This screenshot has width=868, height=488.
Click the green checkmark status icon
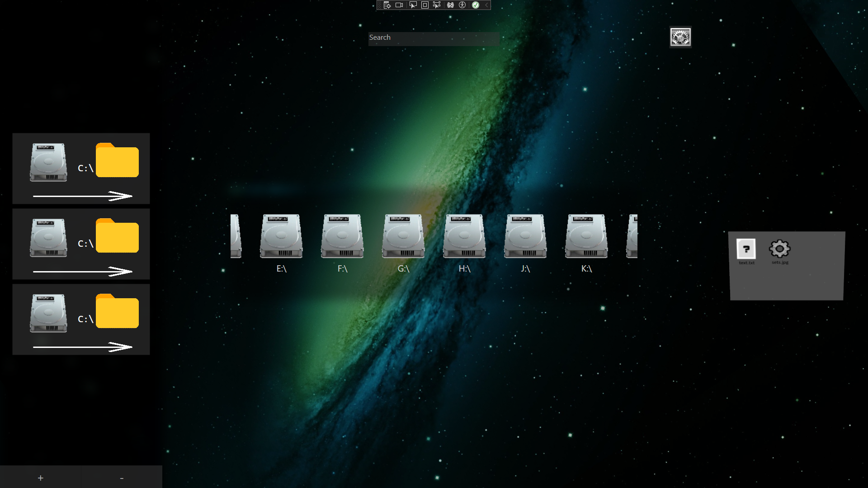pos(476,5)
